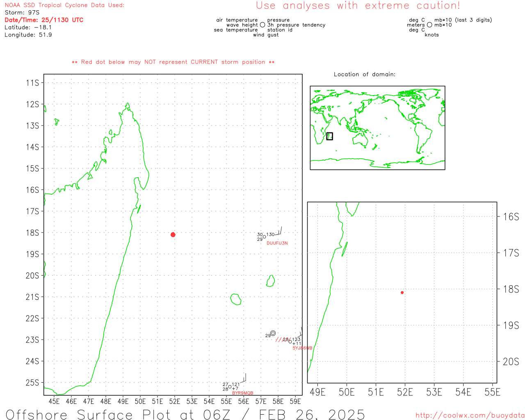Screen dimensions: 525x420
Task: Click the coolwx.com/buoydata URL
Action: click(470, 415)
